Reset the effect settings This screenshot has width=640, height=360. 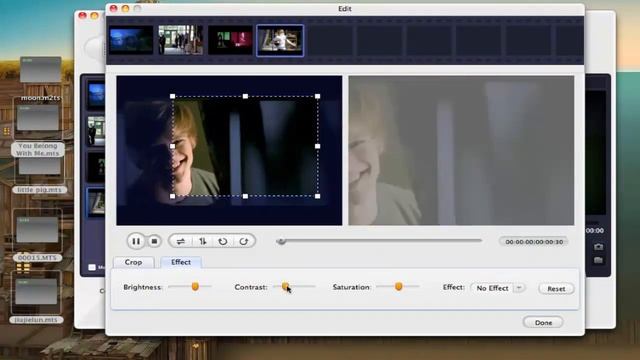click(556, 289)
